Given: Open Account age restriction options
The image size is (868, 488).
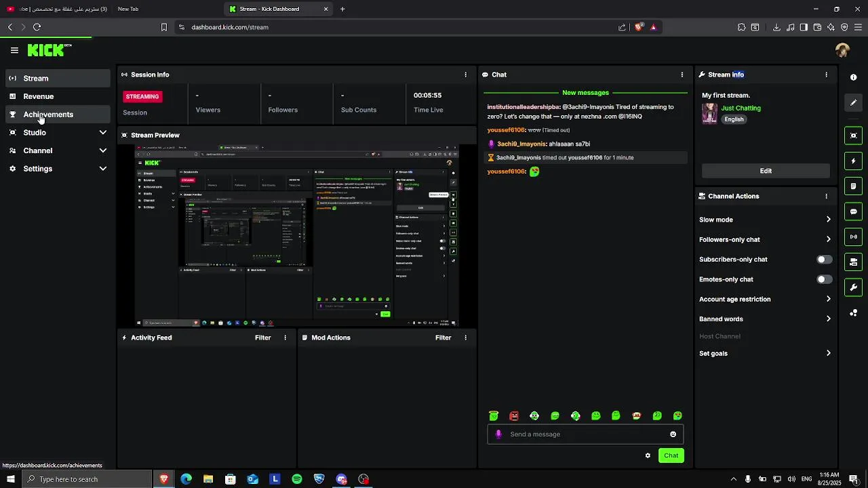Looking at the screenshot, I should click(x=765, y=299).
